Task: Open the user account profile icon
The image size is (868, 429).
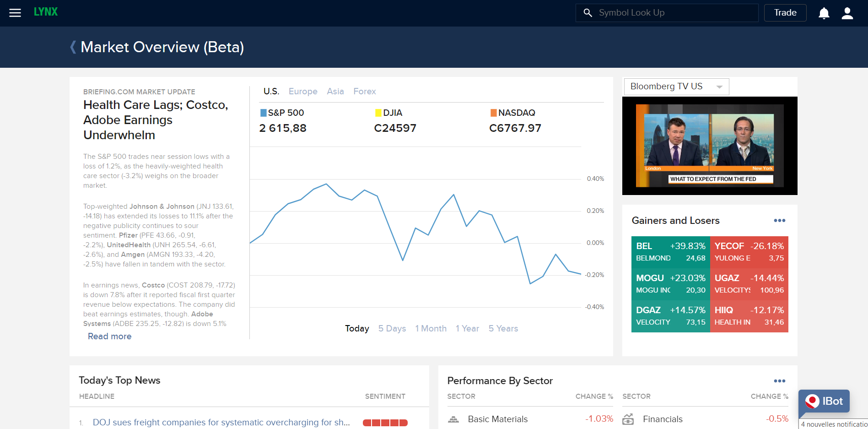Action: click(847, 13)
